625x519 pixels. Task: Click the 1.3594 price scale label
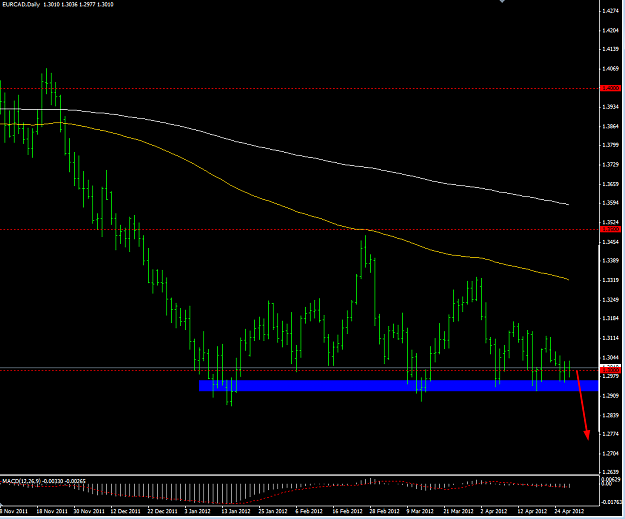pos(611,203)
